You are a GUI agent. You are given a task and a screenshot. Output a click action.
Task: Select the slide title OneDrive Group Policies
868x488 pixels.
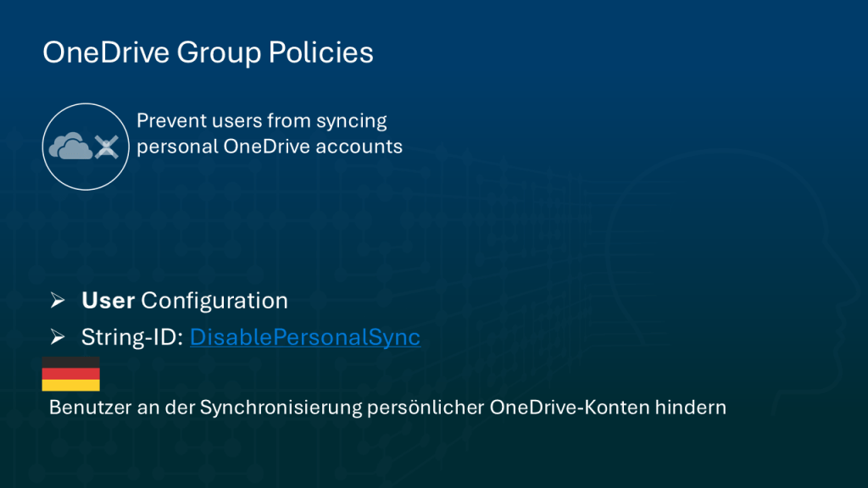(x=208, y=53)
